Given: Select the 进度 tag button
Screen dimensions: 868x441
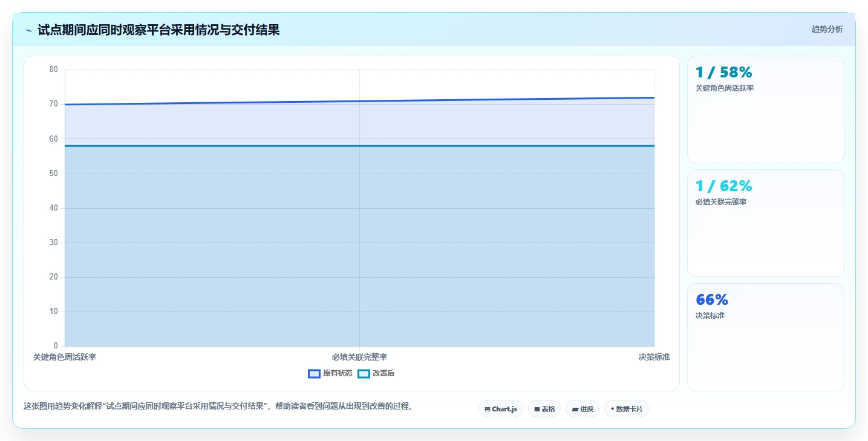Looking at the screenshot, I should 582,409.
